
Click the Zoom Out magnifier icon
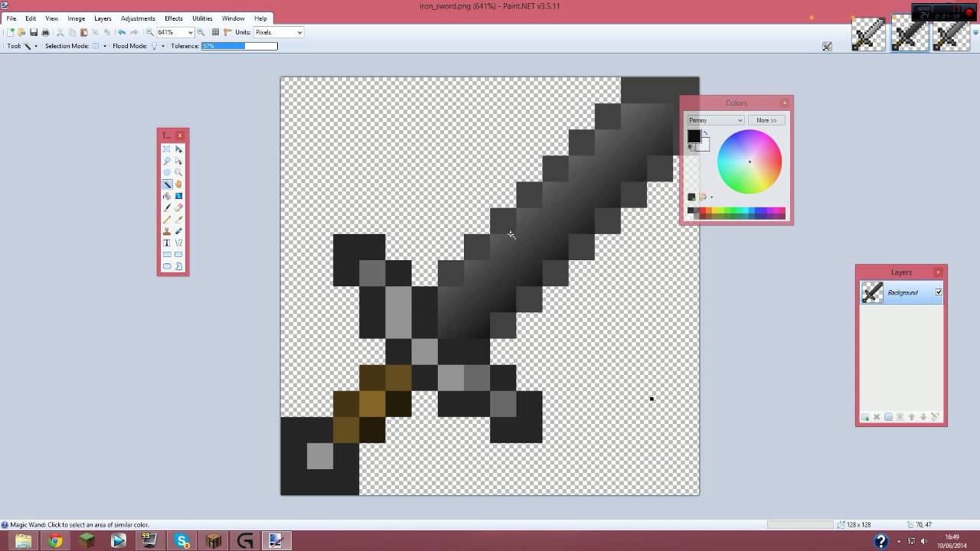150,32
